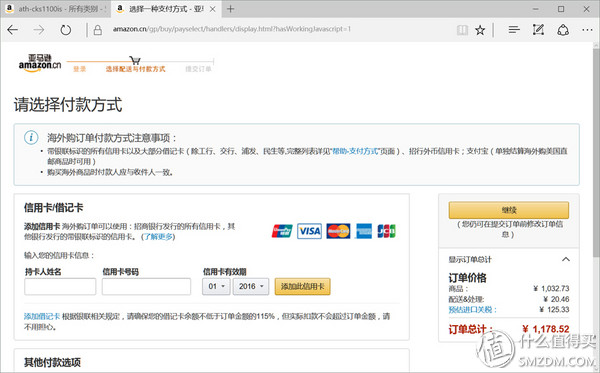Image resolution: width=600 pixels, height=373 pixels.
Task: Click the padlock site security icon
Action: (98, 30)
